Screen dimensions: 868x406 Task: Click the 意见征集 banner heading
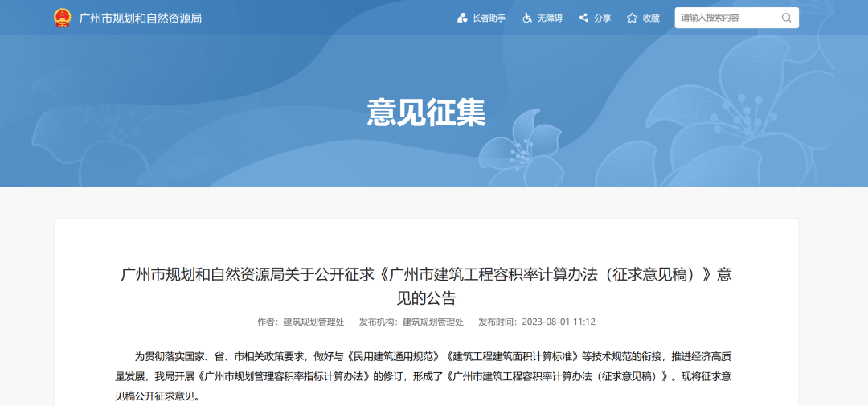coord(426,113)
